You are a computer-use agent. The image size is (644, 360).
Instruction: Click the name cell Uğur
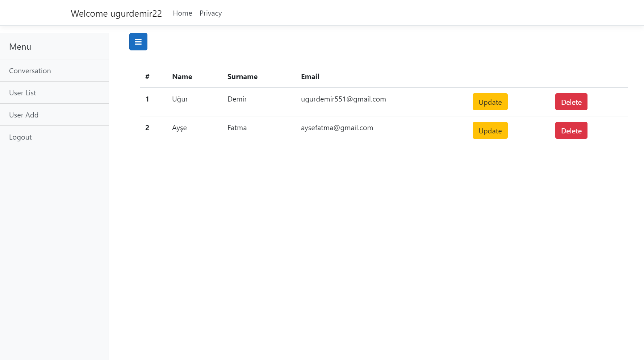point(180,99)
